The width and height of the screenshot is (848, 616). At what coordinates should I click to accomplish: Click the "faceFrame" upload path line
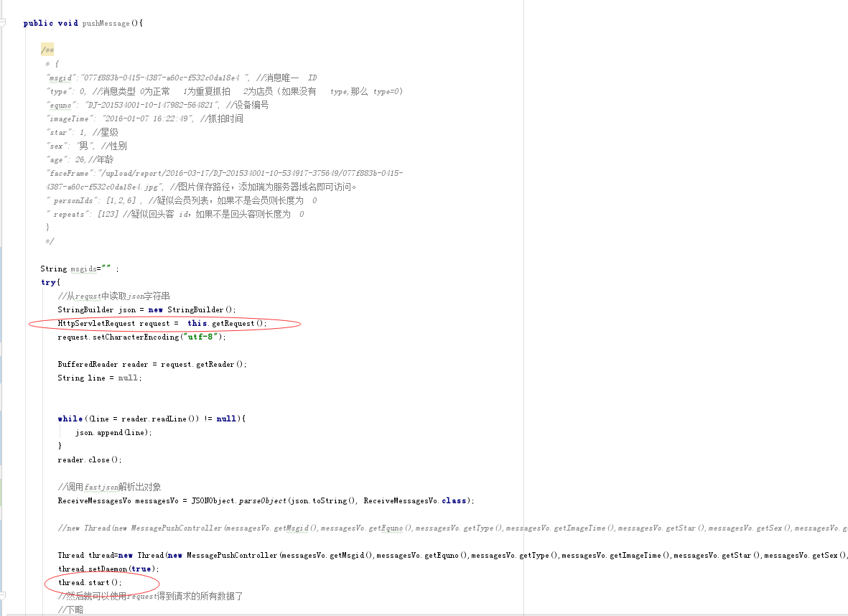tap(225, 173)
